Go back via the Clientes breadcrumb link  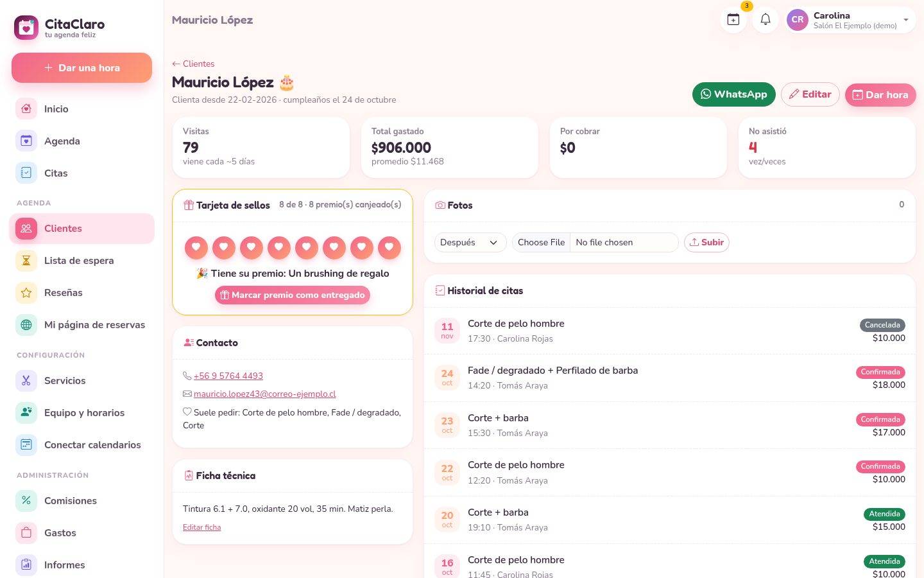pyautogui.click(x=193, y=64)
